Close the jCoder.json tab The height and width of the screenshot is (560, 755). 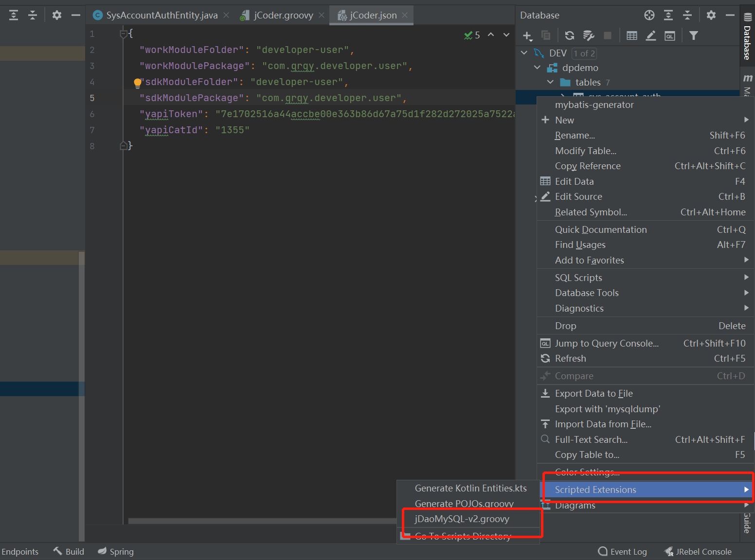405,15
